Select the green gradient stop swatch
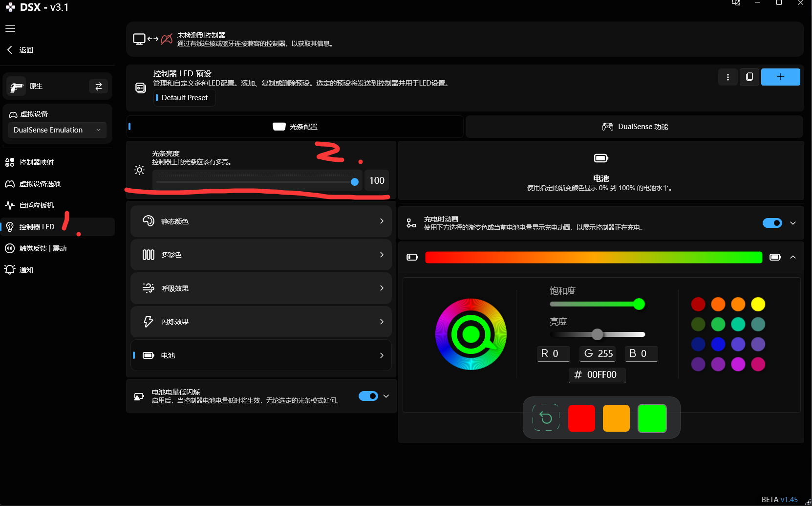Screen dimensions: 812x506 tap(652, 418)
